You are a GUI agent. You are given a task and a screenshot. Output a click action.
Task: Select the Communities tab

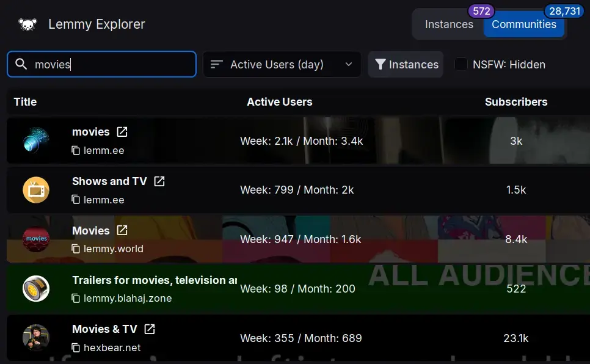click(x=524, y=24)
